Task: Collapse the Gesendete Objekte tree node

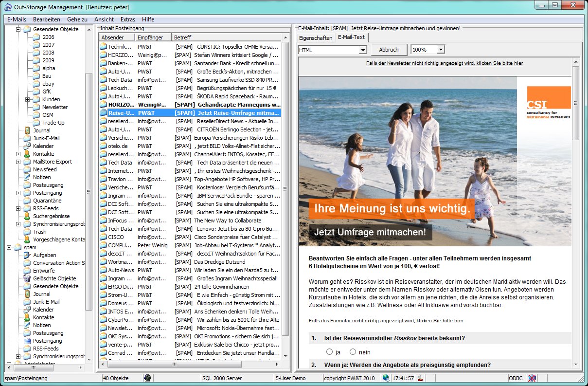Action: [x=18, y=29]
